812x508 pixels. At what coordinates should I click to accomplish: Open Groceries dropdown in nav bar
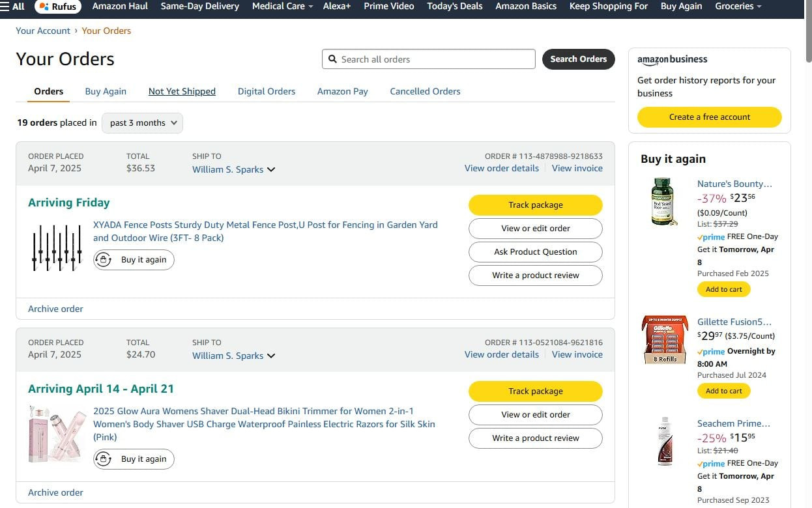coord(738,6)
